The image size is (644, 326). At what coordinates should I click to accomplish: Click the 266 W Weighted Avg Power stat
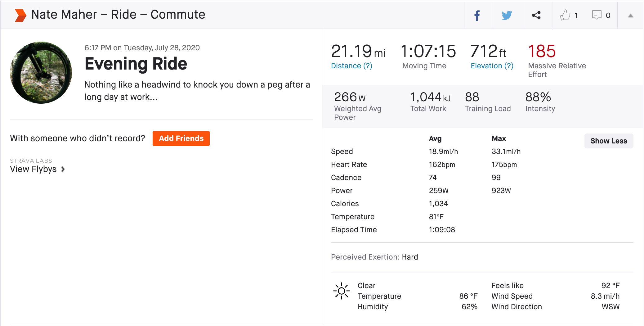[350, 97]
